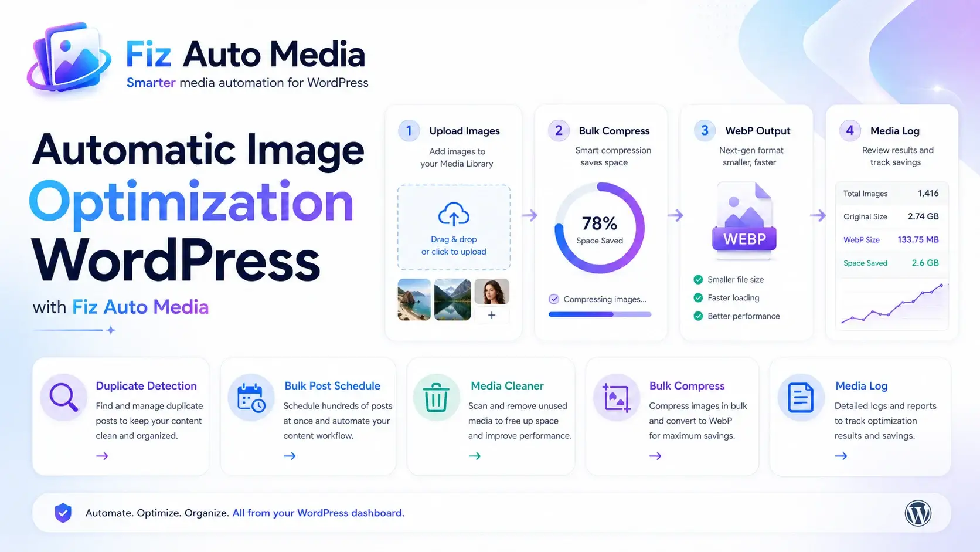Screen dimensions: 980x552
Task: Click the arrow under Media Cleaner
Action: tap(475, 456)
